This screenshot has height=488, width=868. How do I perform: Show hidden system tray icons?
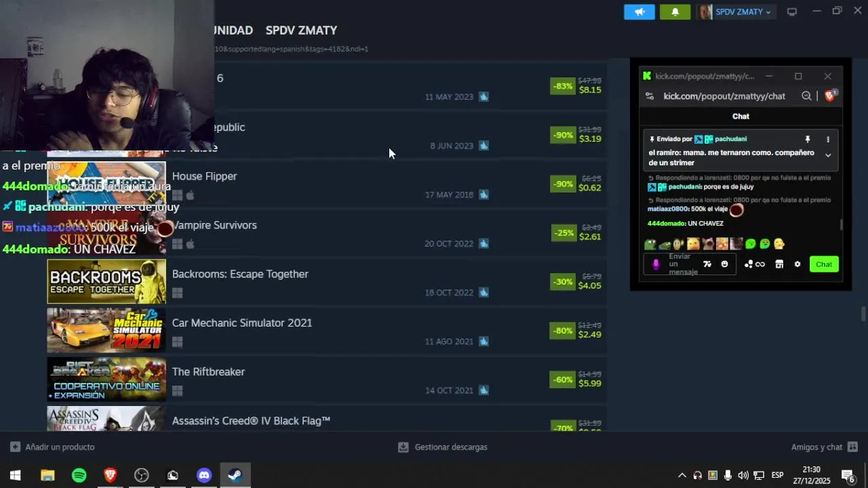682,475
